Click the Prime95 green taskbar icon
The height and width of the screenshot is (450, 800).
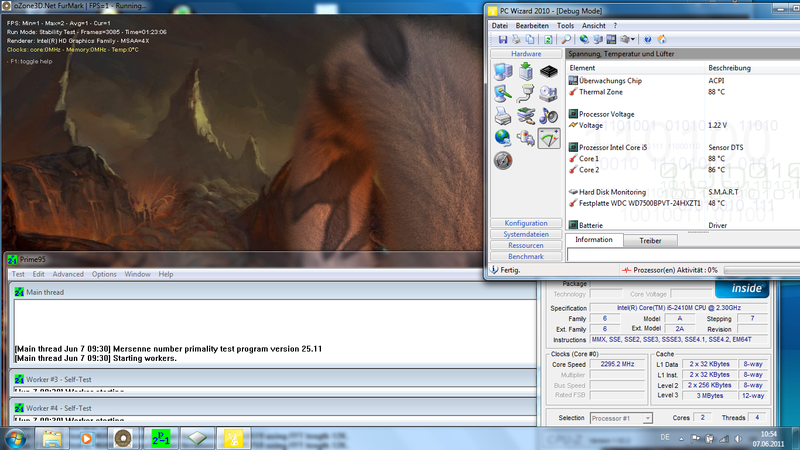click(x=161, y=439)
